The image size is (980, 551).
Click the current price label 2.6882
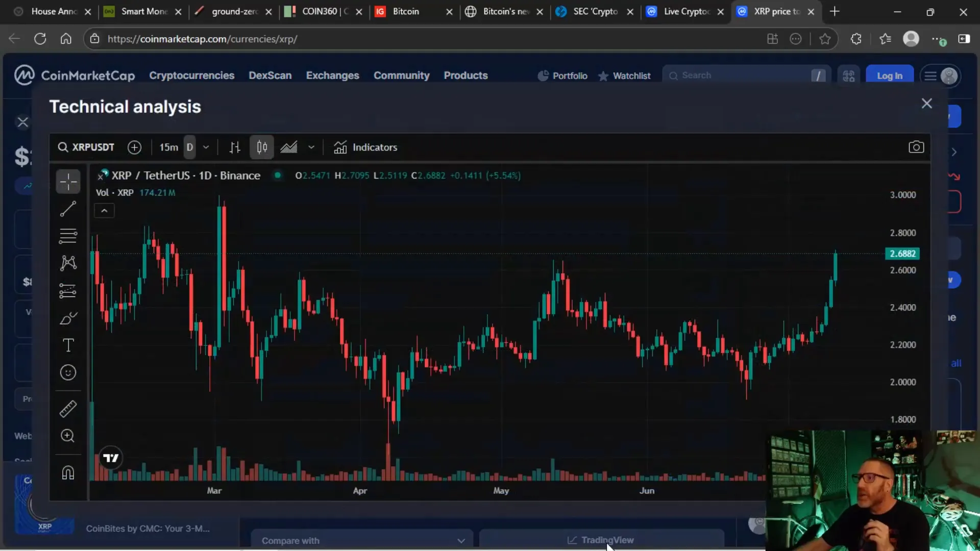(902, 254)
